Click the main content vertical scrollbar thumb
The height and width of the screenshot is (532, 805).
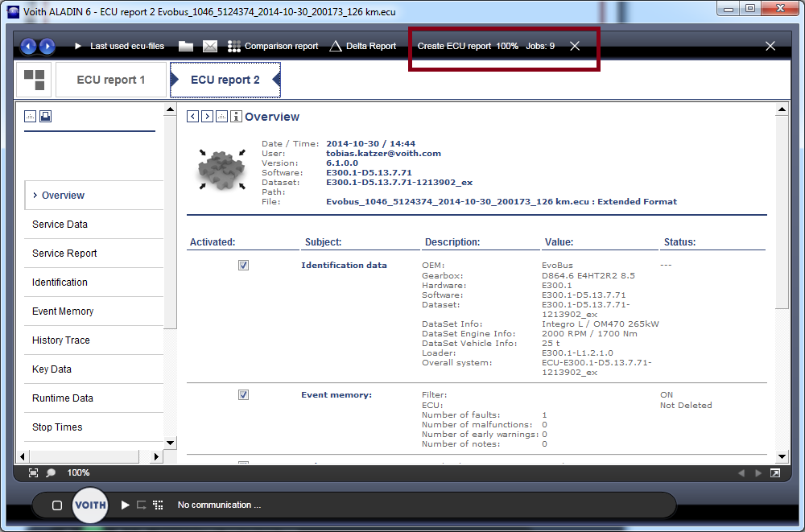[782, 212]
